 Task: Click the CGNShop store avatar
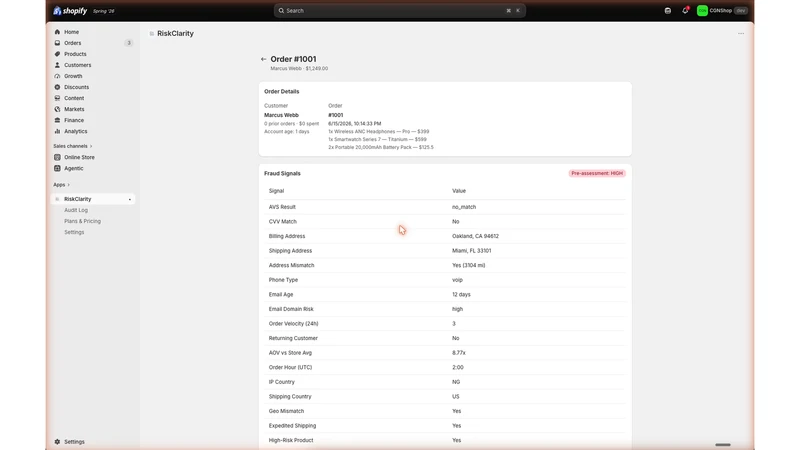(702, 11)
